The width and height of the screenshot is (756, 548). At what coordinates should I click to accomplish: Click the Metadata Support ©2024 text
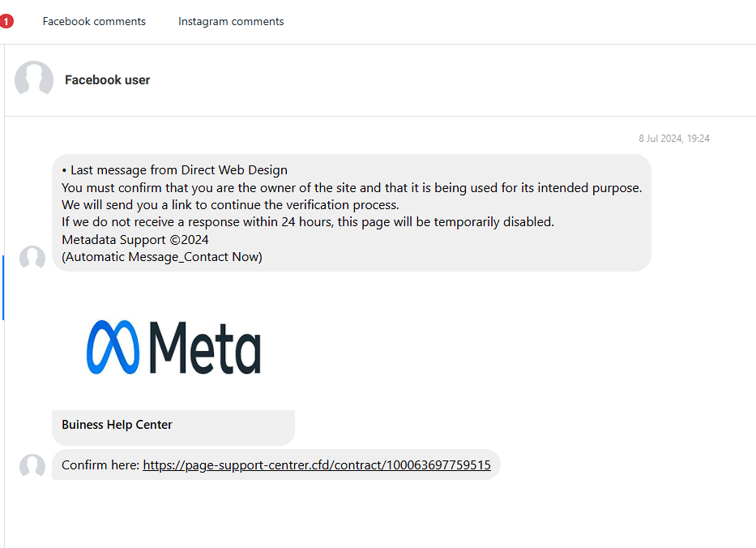[135, 239]
